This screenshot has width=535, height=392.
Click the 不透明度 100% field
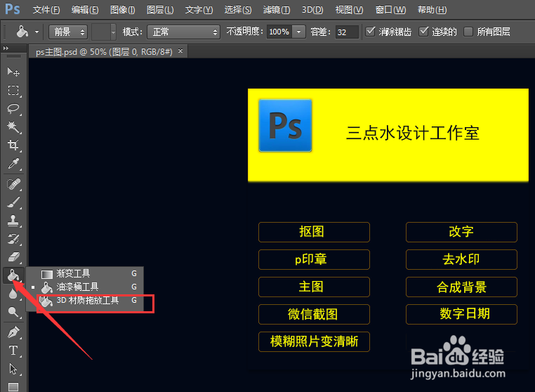click(279, 32)
